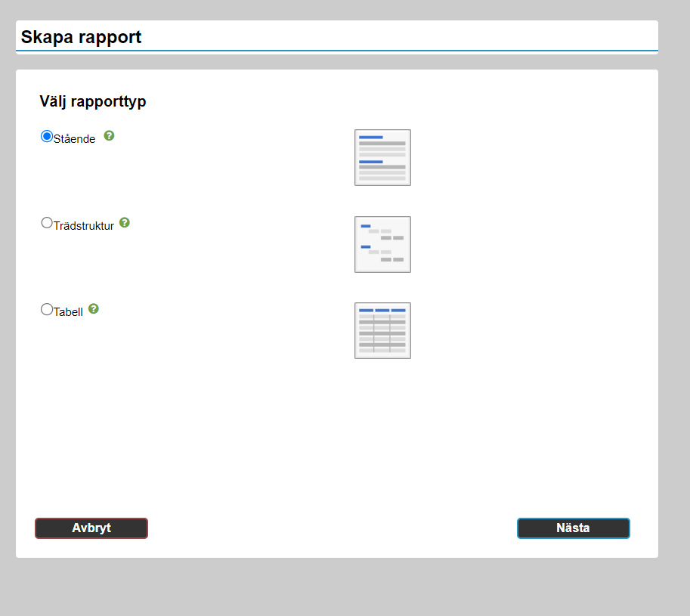Cancel with the Avbryt button

click(91, 528)
